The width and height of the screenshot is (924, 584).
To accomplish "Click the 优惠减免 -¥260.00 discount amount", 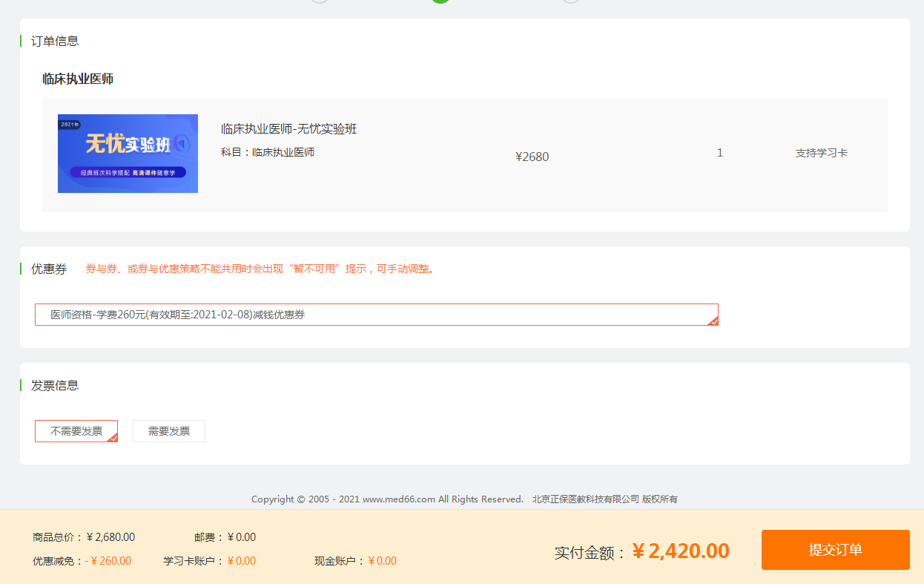I will (x=108, y=561).
